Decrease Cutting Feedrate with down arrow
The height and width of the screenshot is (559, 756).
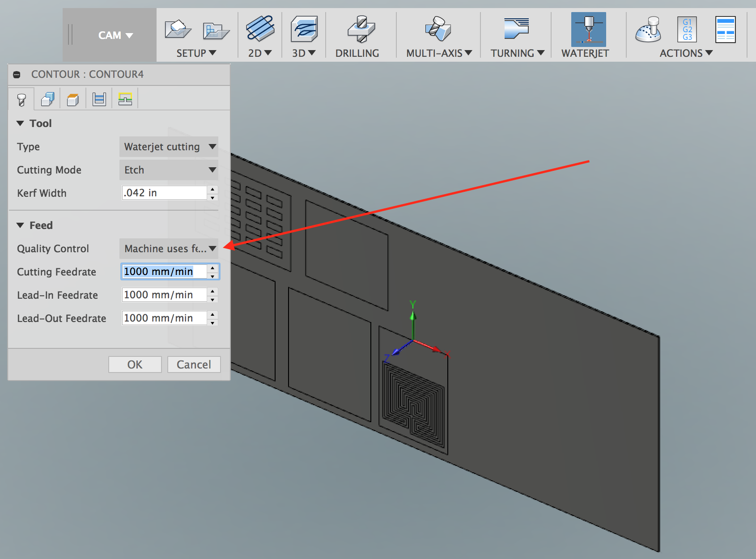click(x=213, y=276)
